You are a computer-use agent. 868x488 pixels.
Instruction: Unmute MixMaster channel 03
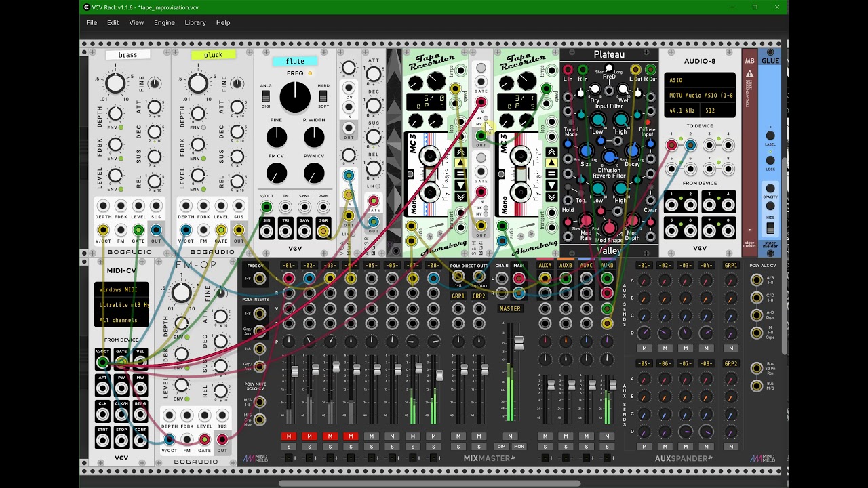[x=330, y=436]
